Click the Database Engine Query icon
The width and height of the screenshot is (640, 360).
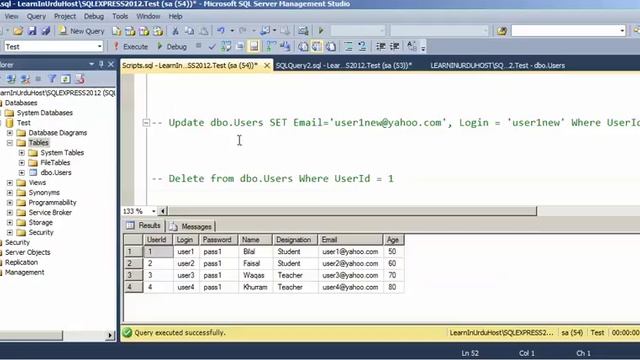click(x=117, y=31)
